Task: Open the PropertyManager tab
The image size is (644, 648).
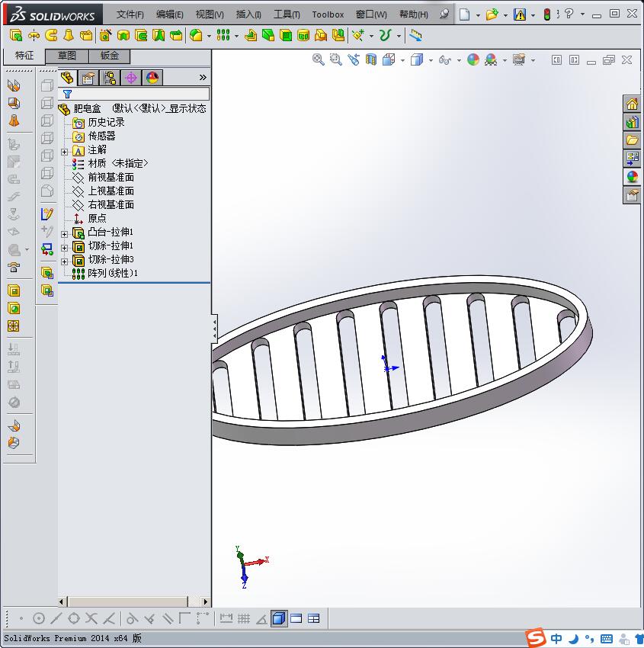Action: pyautogui.click(x=88, y=77)
